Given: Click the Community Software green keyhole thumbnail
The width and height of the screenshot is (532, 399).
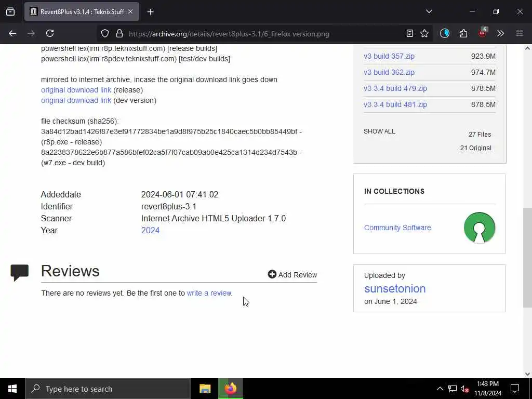Looking at the screenshot, I should 480,228.
